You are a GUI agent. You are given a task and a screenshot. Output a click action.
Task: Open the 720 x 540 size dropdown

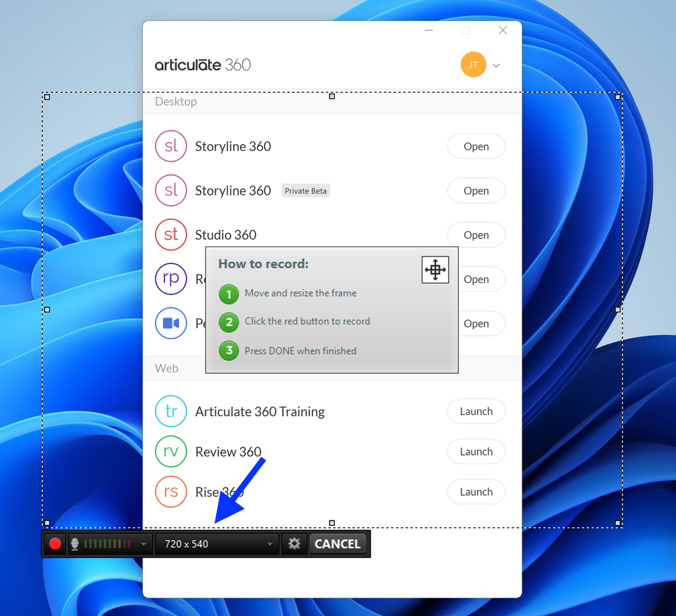(217, 544)
